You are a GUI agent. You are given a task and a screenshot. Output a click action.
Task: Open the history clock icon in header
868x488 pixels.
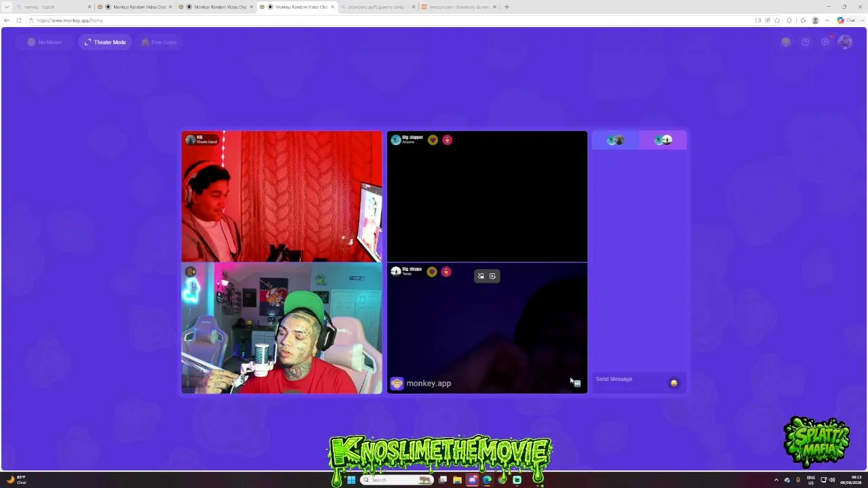point(805,42)
